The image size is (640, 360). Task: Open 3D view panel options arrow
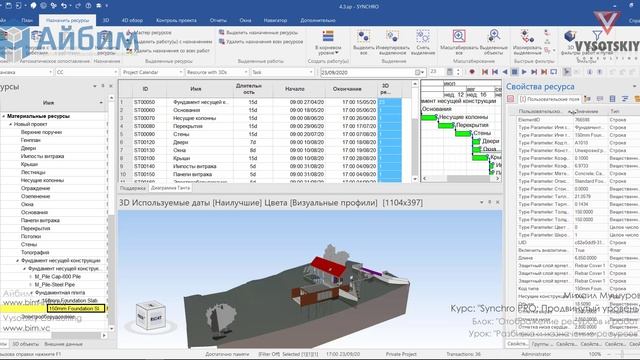[x=482, y=202]
